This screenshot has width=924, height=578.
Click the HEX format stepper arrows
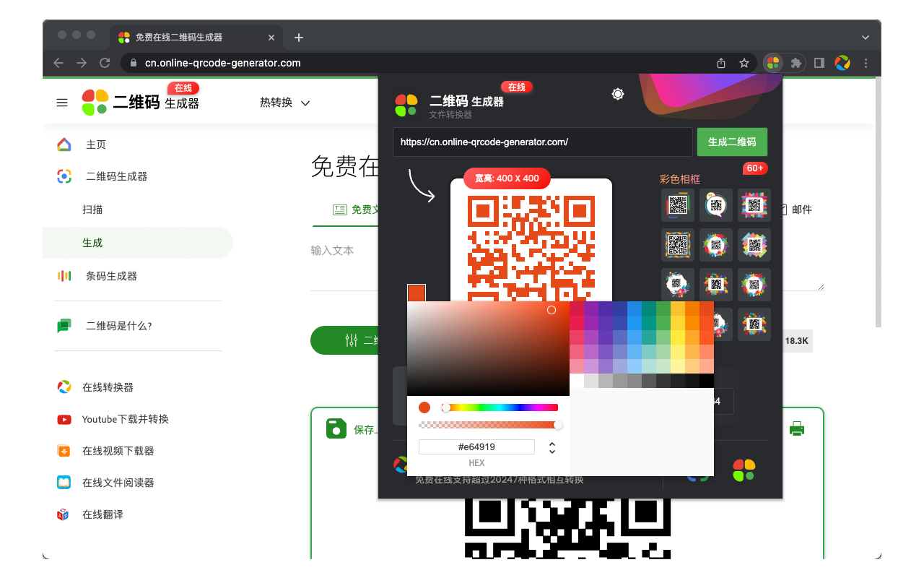coord(552,447)
